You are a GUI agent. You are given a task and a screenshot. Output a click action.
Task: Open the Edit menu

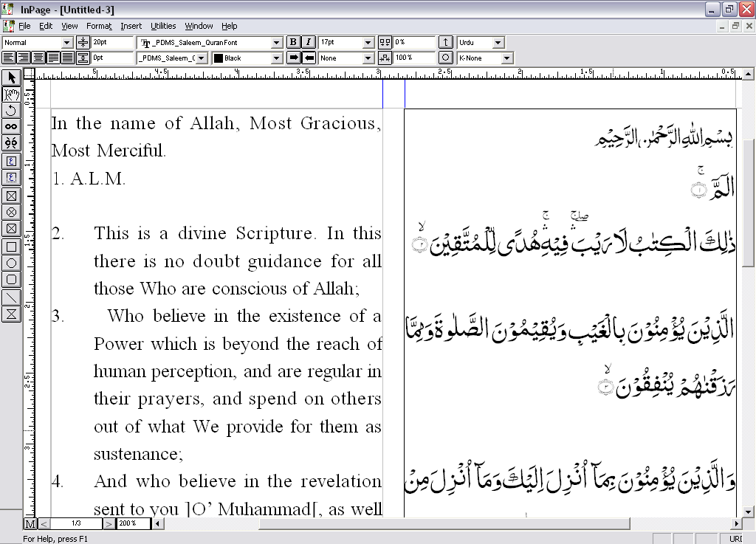point(46,26)
